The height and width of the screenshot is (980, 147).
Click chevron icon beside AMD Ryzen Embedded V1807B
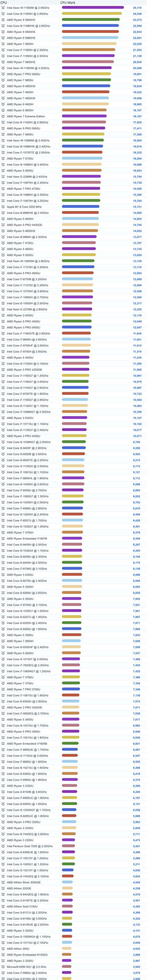(3, 538)
